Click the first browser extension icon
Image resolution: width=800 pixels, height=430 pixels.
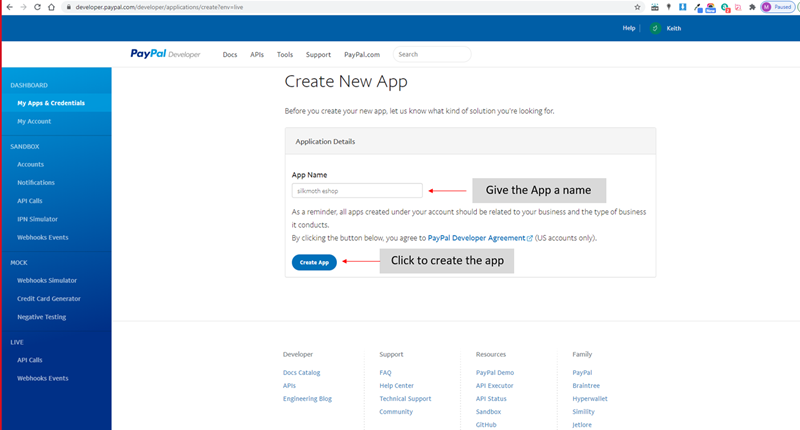pyautogui.click(x=655, y=7)
